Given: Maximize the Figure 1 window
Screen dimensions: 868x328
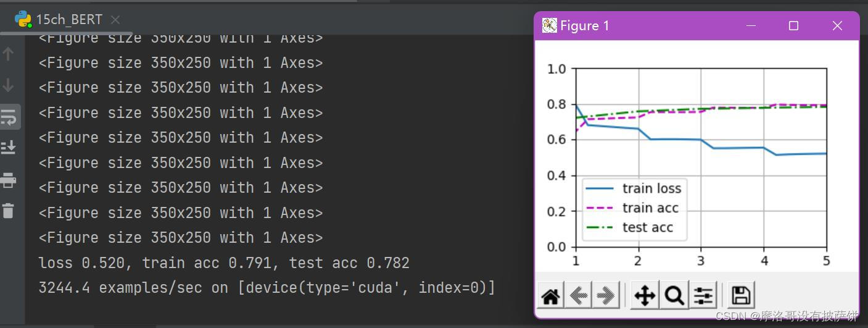Looking at the screenshot, I should pyautogui.click(x=794, y=25).
